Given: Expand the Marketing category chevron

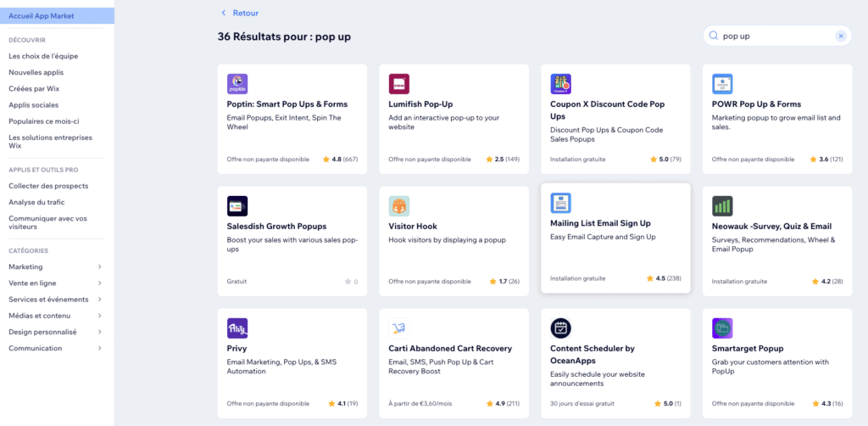Looking at the screenshot, I should point(100,266).
